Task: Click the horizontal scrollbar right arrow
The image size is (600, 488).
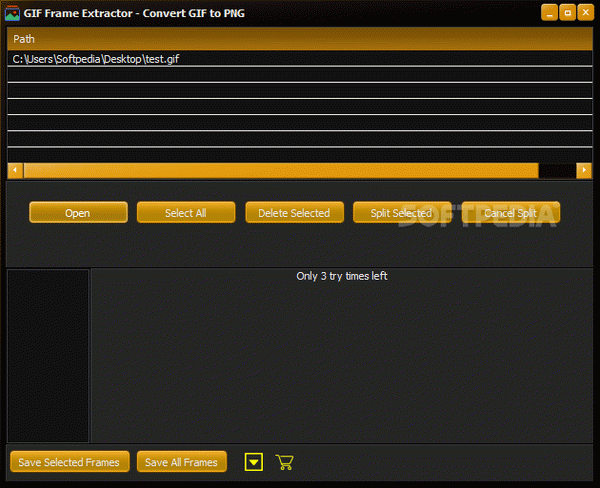Action: coord(584,170)
